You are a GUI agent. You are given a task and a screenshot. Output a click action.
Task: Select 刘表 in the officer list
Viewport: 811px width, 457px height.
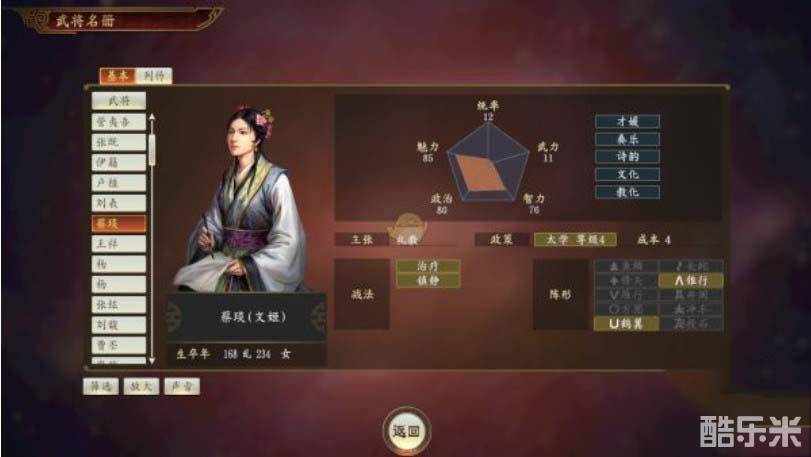click(119, 203)
